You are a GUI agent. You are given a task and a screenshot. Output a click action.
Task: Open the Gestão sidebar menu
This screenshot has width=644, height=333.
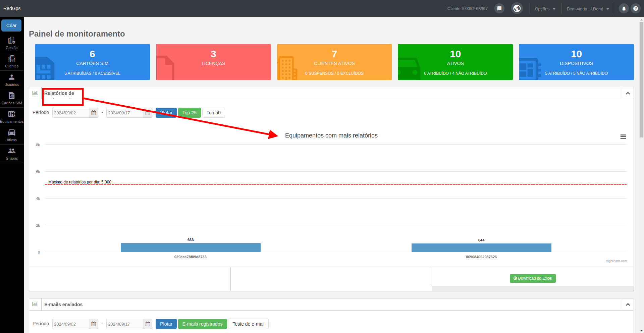pos(12,43)
